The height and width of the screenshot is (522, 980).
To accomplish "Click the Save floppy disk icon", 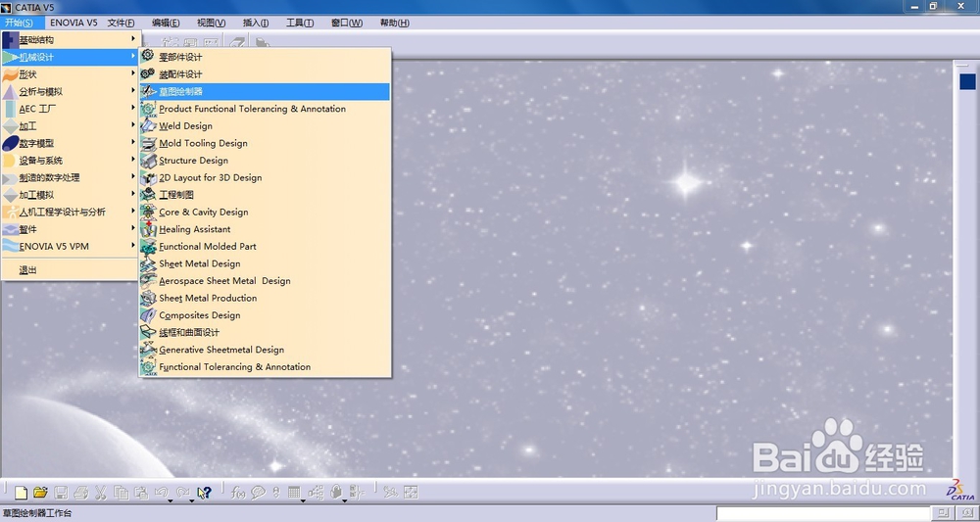I will pos(61,493).
